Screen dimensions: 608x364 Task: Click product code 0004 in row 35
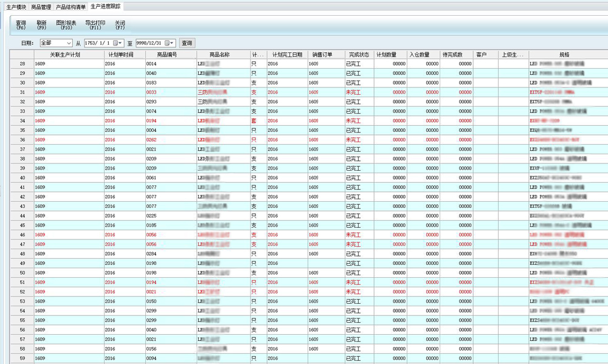coord(151,130)
